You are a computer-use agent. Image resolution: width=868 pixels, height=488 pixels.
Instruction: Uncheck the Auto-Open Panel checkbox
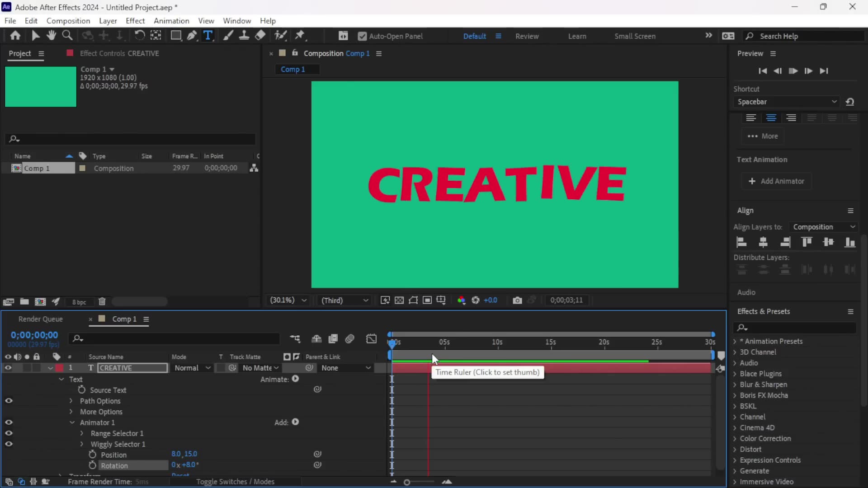point(363,36)
